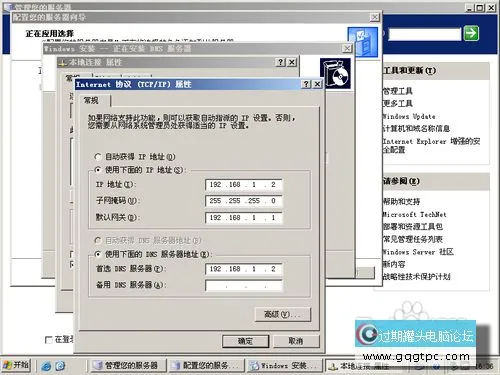Image resolution: width=500 pixels, height=375 pixels.
Task: Click the 备用 DNS 服务器 field
Action: click(244, 286)
